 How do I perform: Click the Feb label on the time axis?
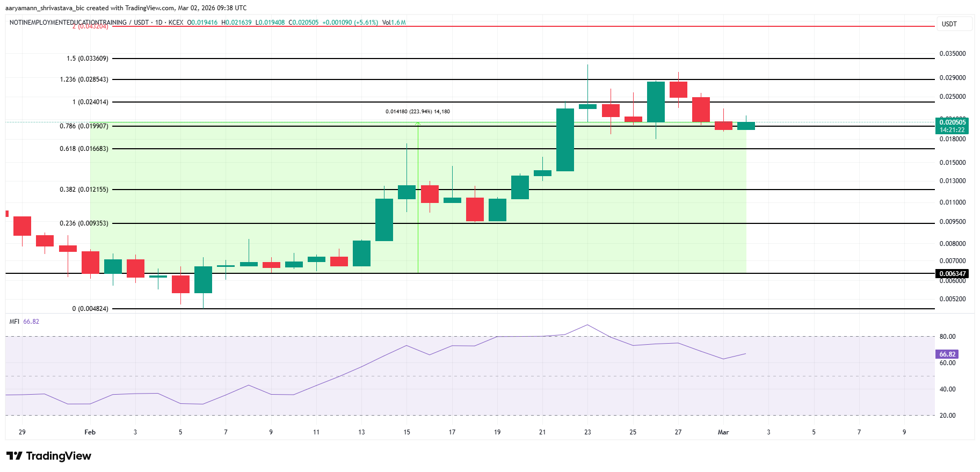(90, 432)
